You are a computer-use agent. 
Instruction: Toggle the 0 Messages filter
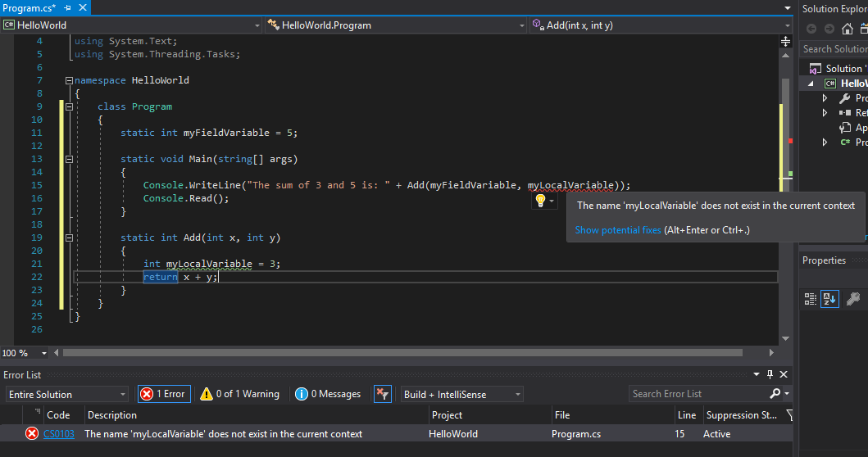(x=328, y=394)
